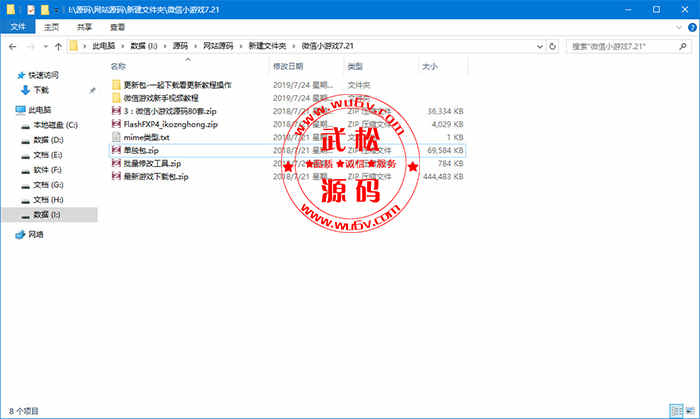The height and width of the screenshot is (419, 700).
Task: Select the file 最新游戏下载包.zip
Action: 156,177
